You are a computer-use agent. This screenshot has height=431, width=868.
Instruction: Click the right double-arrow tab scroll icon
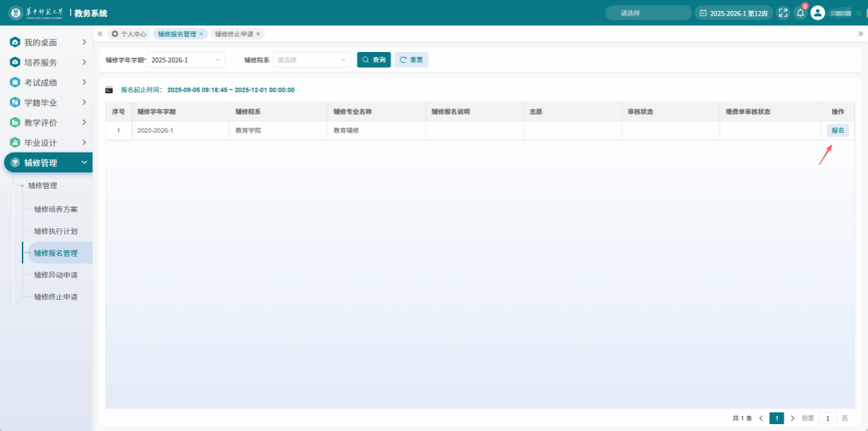(x=860, y=34)
